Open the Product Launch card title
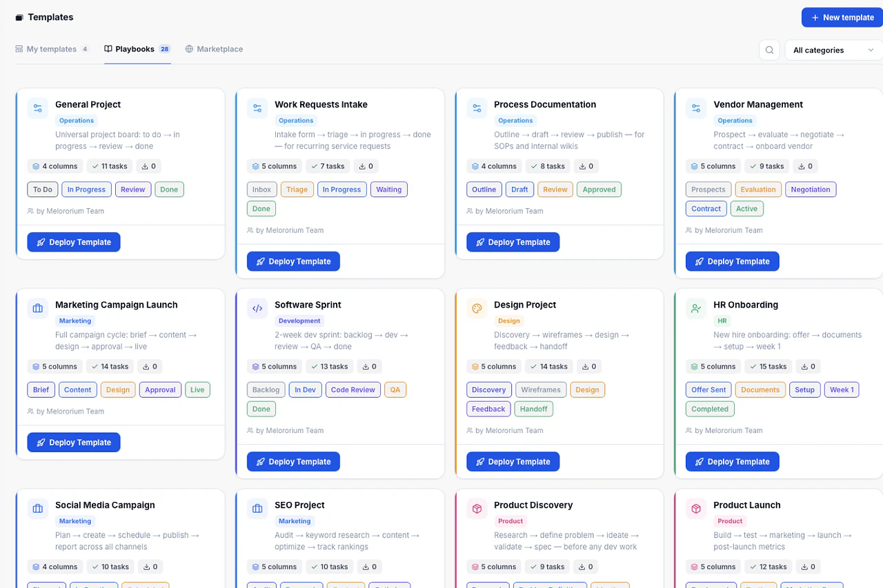This screenshot has width=883, height=588. pos(747,505)
